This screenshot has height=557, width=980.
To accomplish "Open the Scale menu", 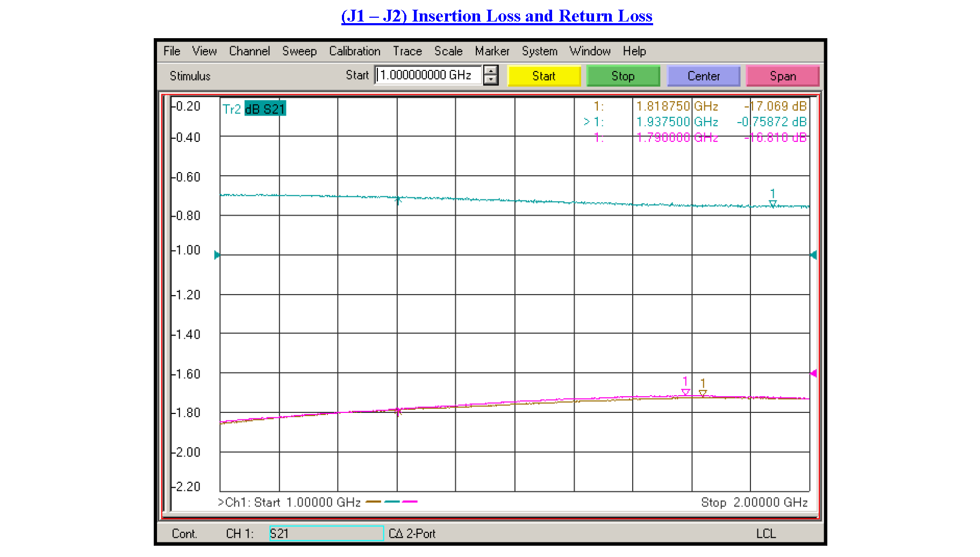I will point(448,51).
